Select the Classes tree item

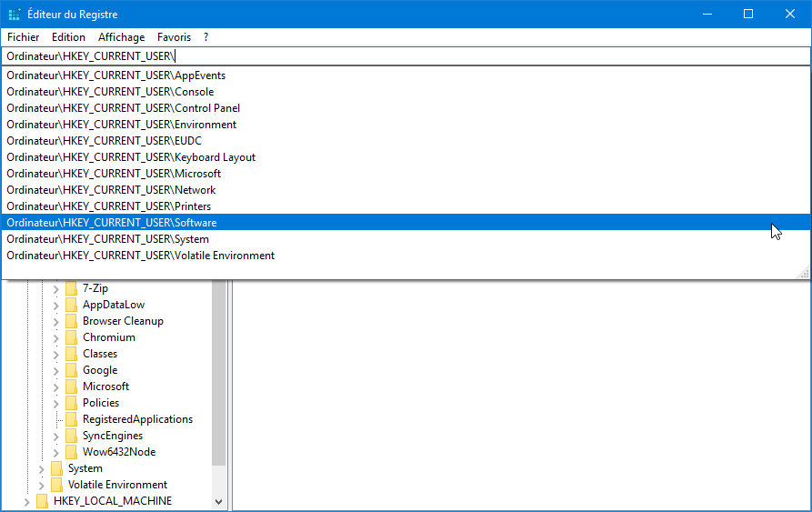[x=100, y=354]
